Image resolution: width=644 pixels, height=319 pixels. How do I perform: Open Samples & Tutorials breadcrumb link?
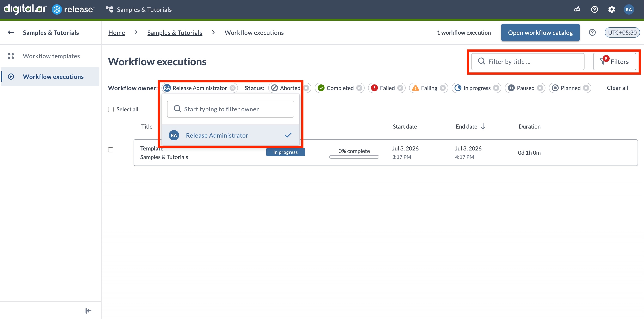click(175, 32)
